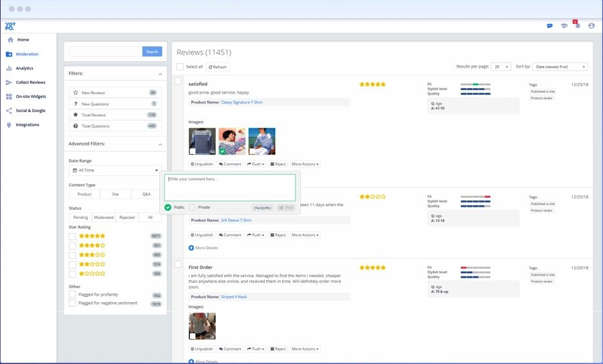Enable Flagged for profanity filter
Image resolution: width=603 pixels, height=364 pixels.
pyautogui.click(x=73, y=294)
